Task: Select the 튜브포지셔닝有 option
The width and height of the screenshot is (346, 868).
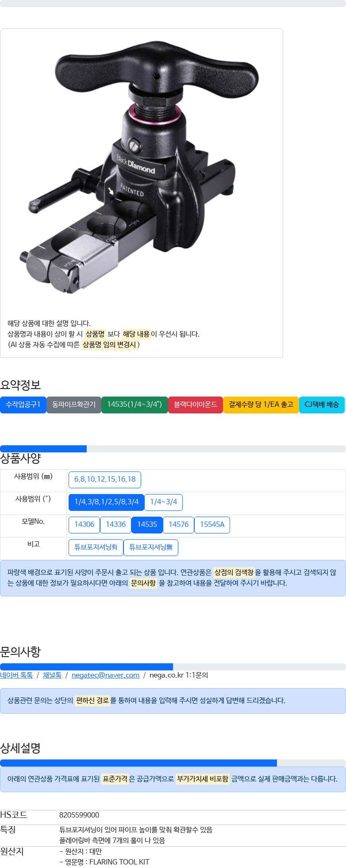Action: click(96, 547)
